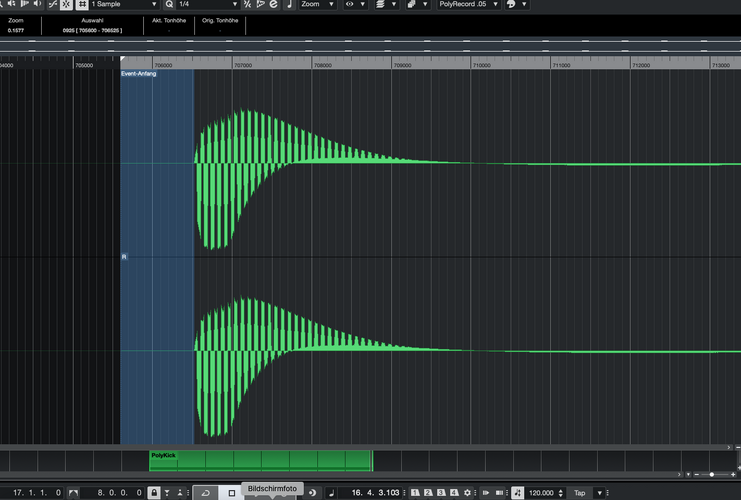Click the punch-in locators icon
Image resolution: width=741 pixels, height=500 pixels.
[73, 493]
